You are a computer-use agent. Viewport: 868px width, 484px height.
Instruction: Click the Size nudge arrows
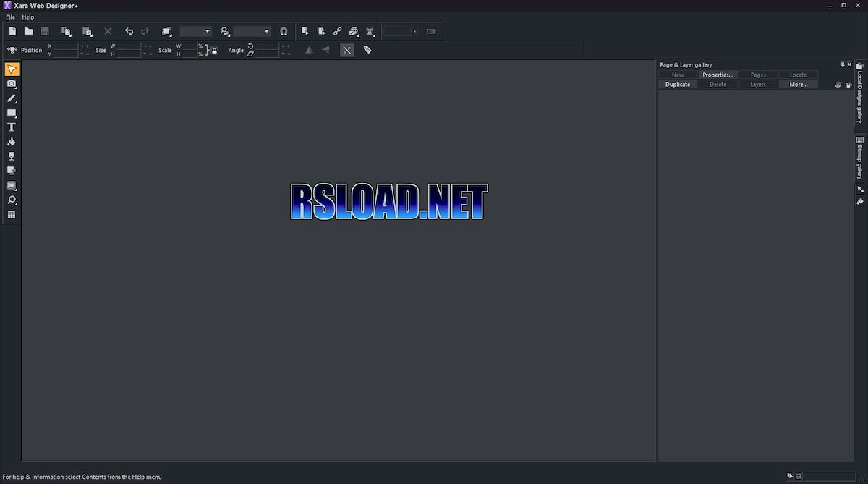tap(148, 50)
